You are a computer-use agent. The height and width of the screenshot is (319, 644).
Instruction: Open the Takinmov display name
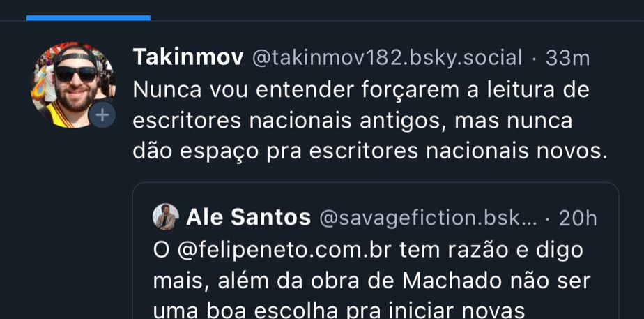(188, 57)
